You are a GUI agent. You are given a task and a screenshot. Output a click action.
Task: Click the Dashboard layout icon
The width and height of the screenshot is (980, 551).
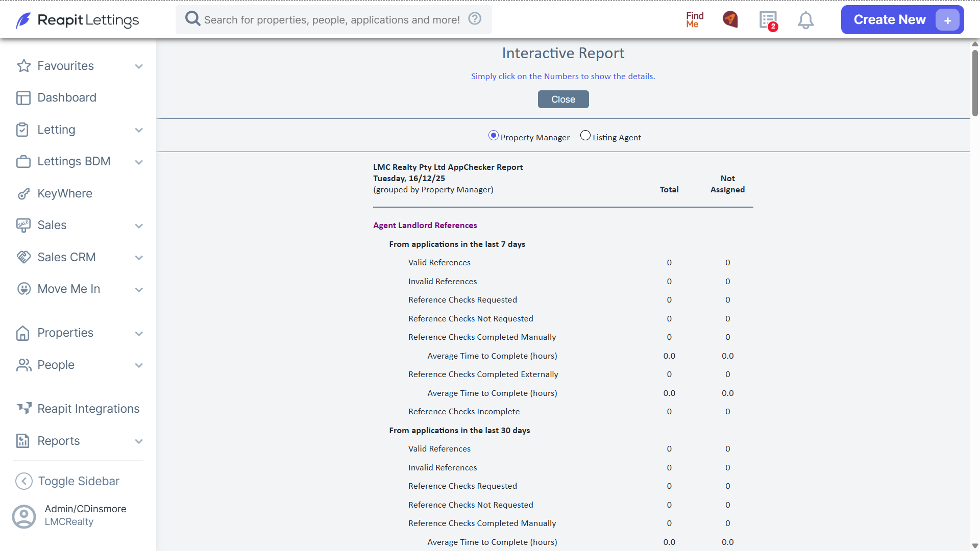click(x=23, y=97)
